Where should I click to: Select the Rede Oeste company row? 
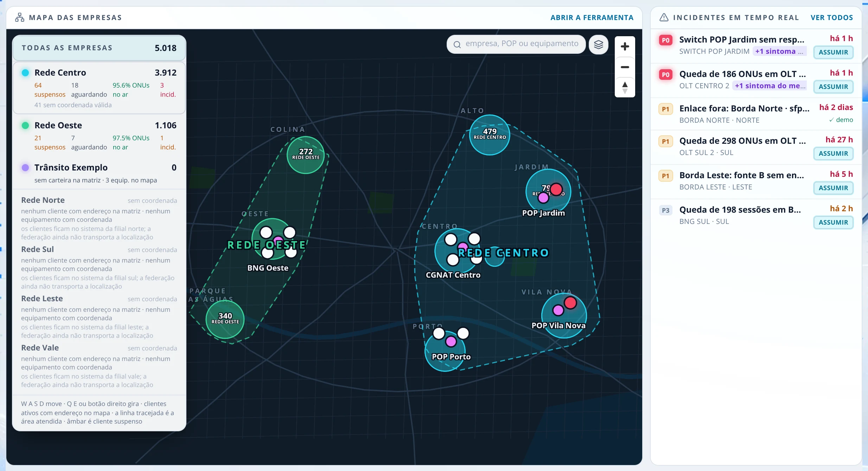[99, 136]
